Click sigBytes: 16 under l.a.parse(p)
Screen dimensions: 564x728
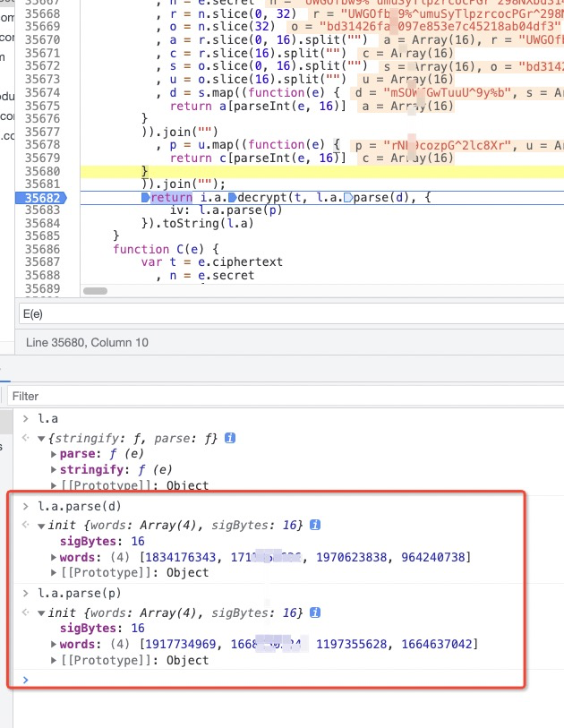click(102, 629)
